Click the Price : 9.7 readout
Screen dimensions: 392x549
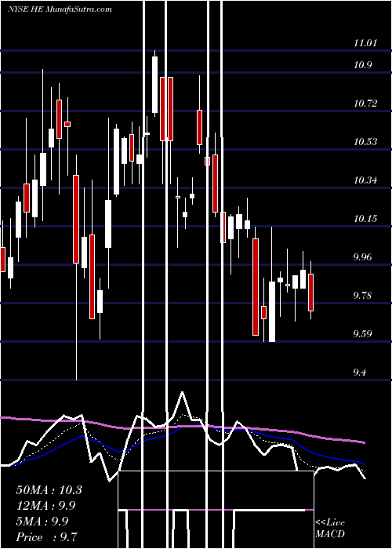[46, 537]
